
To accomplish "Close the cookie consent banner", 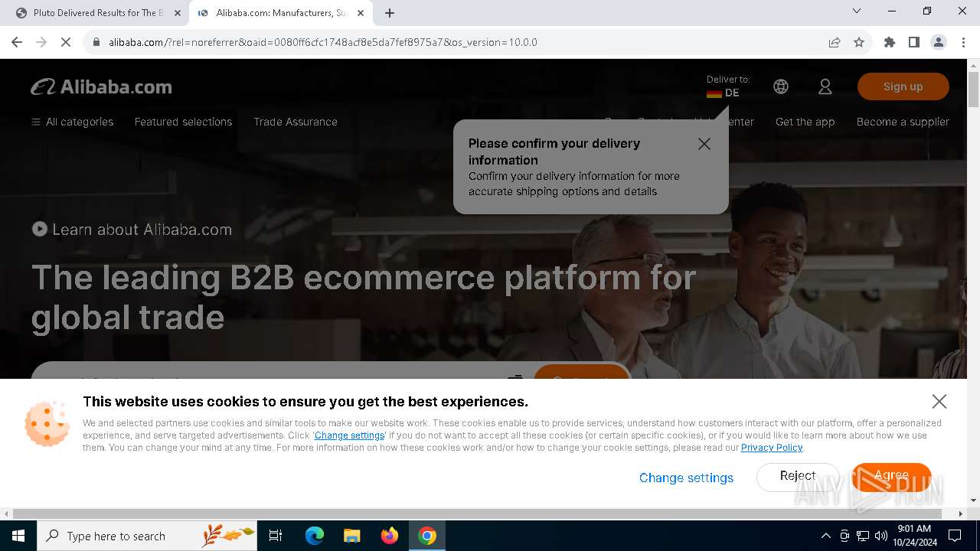I will [x=939, y=401].
